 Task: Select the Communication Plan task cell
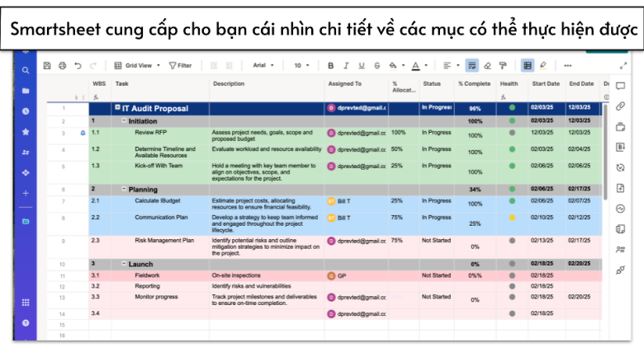[x=160, y=223]
